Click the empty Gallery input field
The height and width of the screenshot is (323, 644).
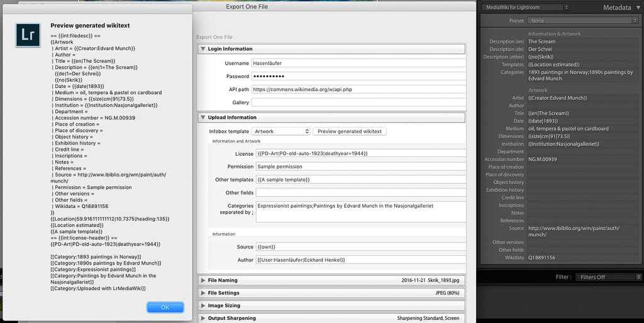coord(358,102)
